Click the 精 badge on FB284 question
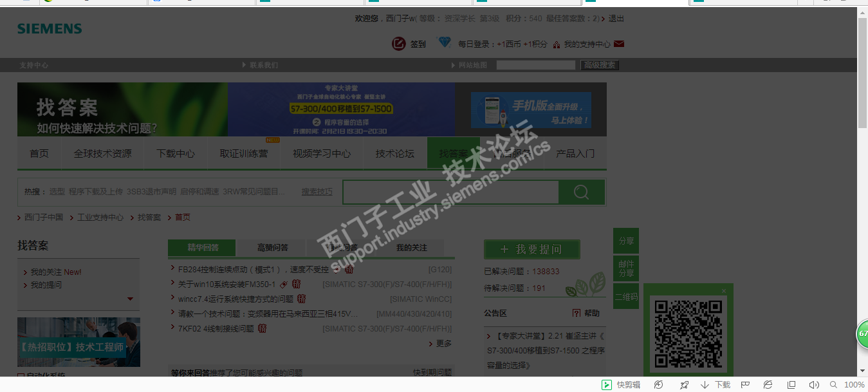Image resolution: width=868 pixels, height=392 pixels. point(349,270)
